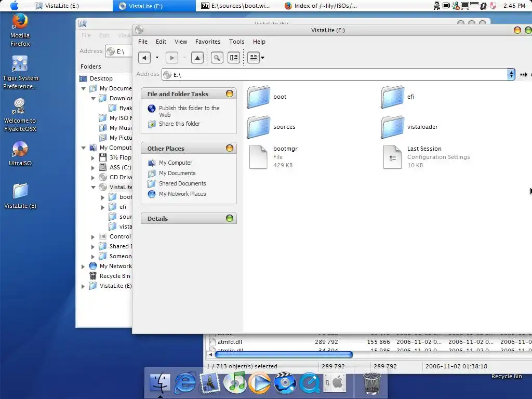Go up one folder level
Screen dimensions: 532x399
coord(197,58)
